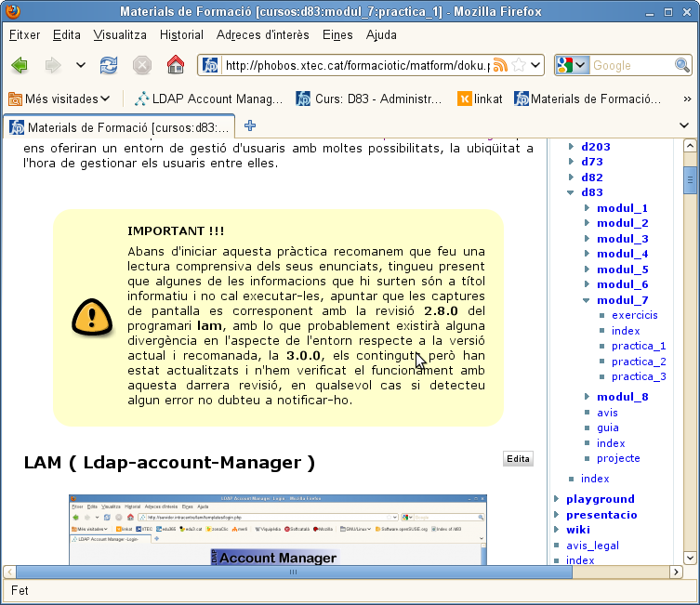Click the Edita button
Image resolution: width=700 pixels, height=605 pixels.
[518, 458]
